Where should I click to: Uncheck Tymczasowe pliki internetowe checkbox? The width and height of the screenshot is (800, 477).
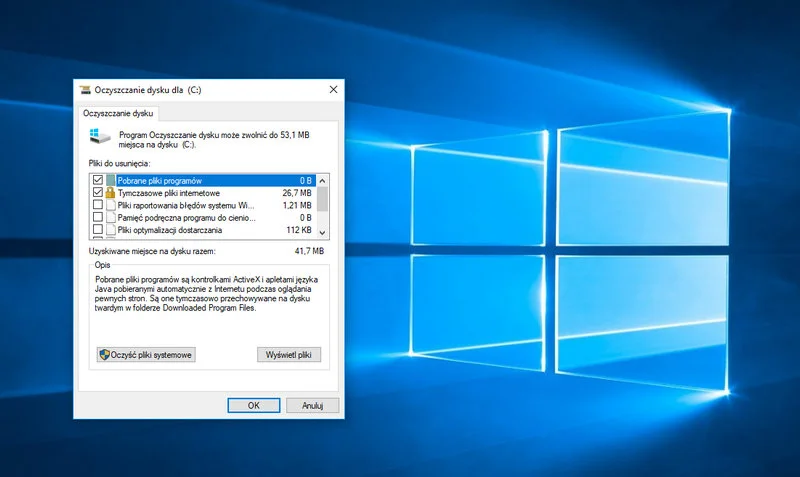(97, 193)
